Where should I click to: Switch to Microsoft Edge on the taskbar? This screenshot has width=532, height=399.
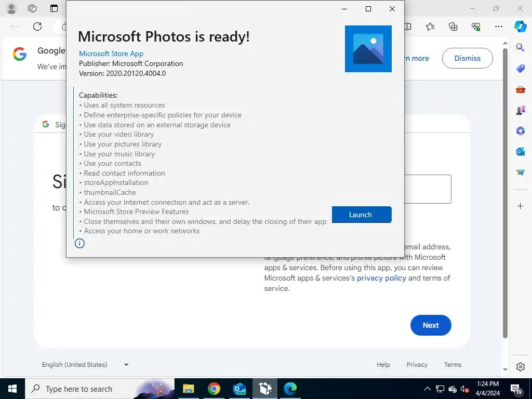(x=290, y=389)
